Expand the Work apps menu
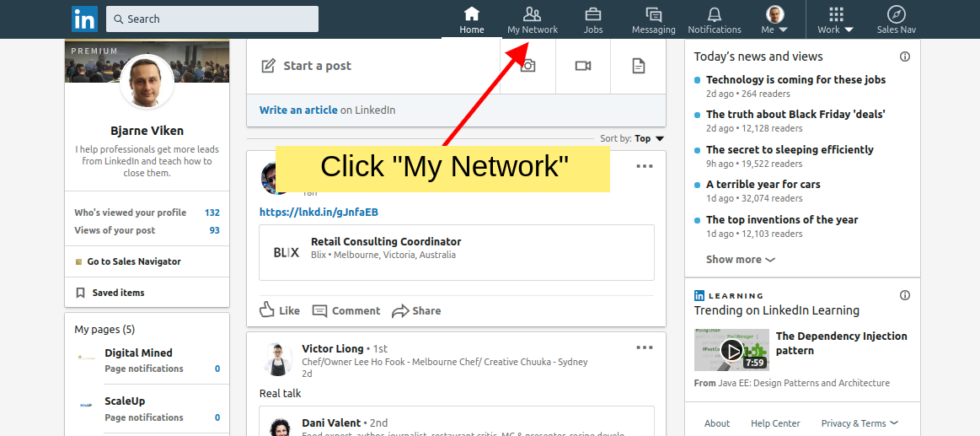 [836, 20]
